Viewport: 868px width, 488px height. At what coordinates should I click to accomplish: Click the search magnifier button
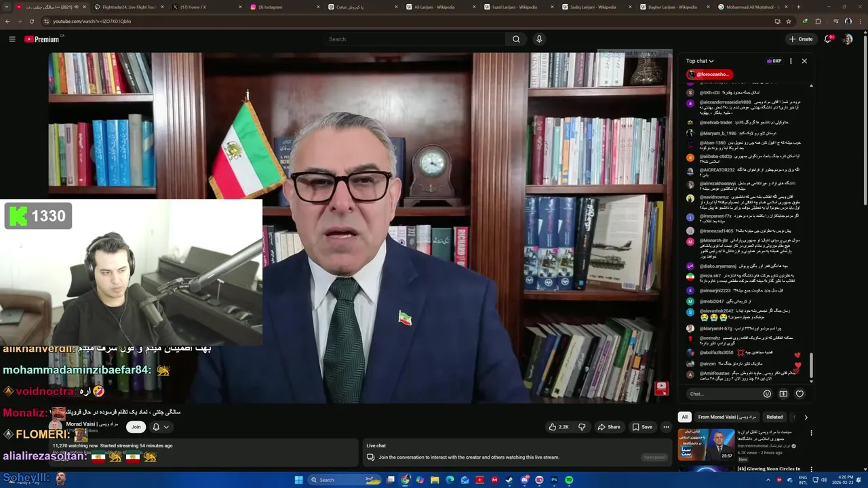(516, 39)
